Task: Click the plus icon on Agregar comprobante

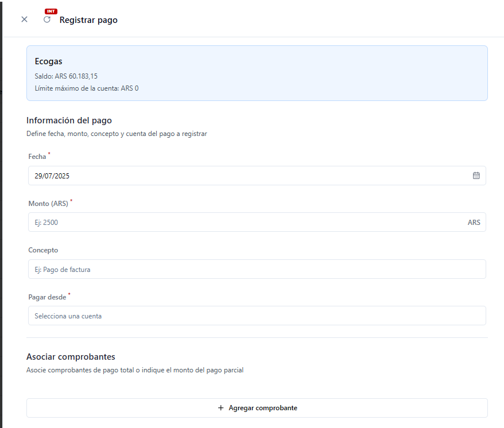Action: tap(220, 408)
